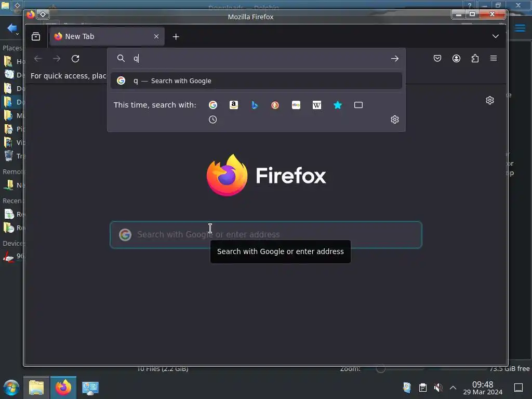Open Firefox account icon
The image size is (532, 399).
[456, 58]
